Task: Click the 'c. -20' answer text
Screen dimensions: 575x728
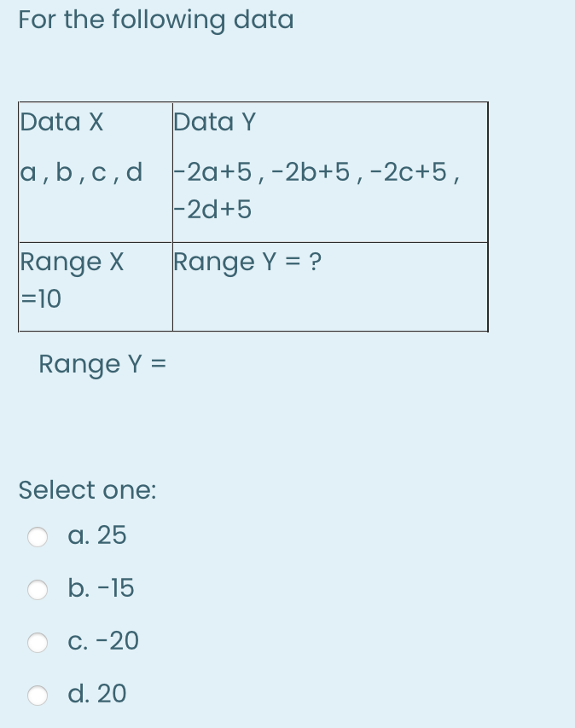Action: (102, 642)
